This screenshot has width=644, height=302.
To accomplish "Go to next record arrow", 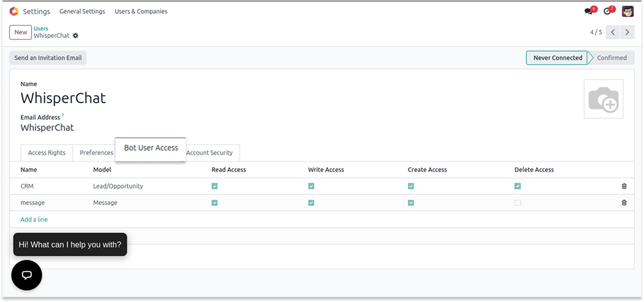I will click(x=627, y=32).
